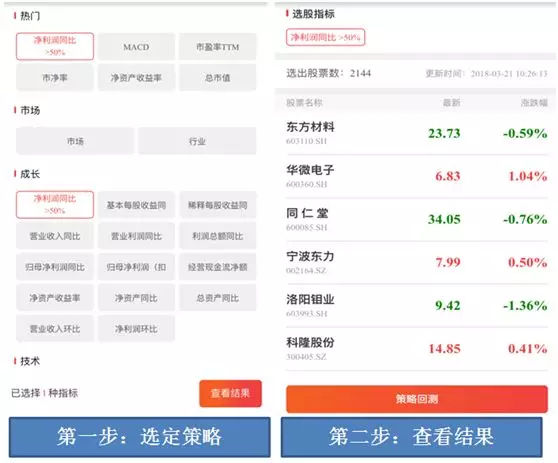Open the 同仁堂 stock row
Viewport: 558px width, 463px height.
tap(417, 219)
